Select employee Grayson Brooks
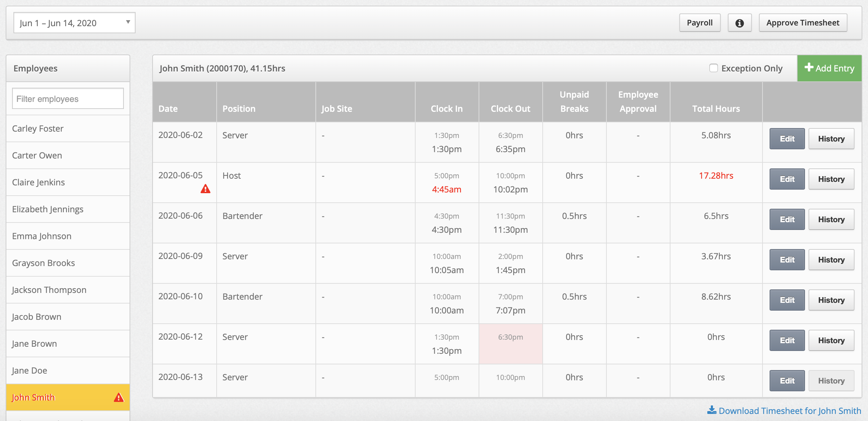 (68, 263)
